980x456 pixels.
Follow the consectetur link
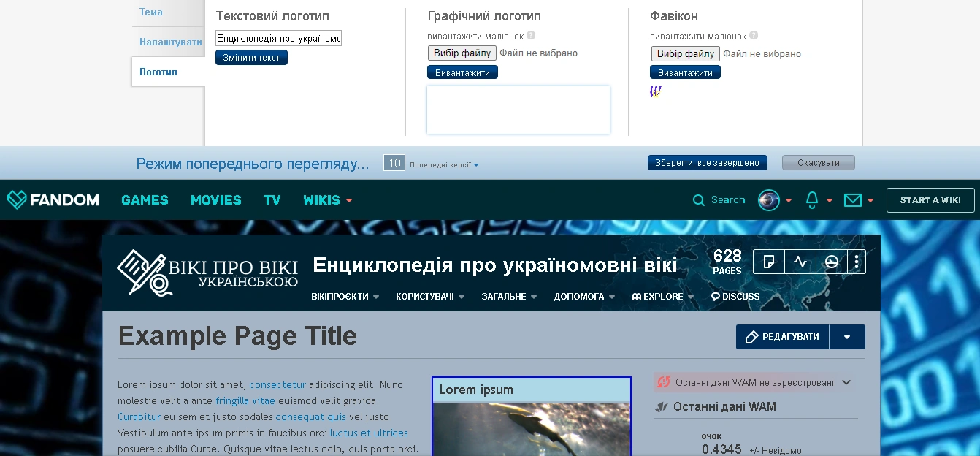coord(277,384)
